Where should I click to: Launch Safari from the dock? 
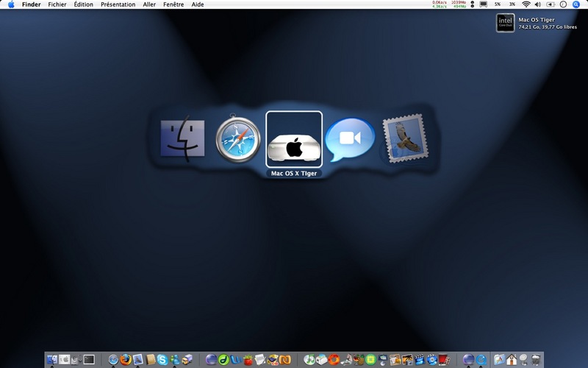pyautogui.click(x=113, y=360)
